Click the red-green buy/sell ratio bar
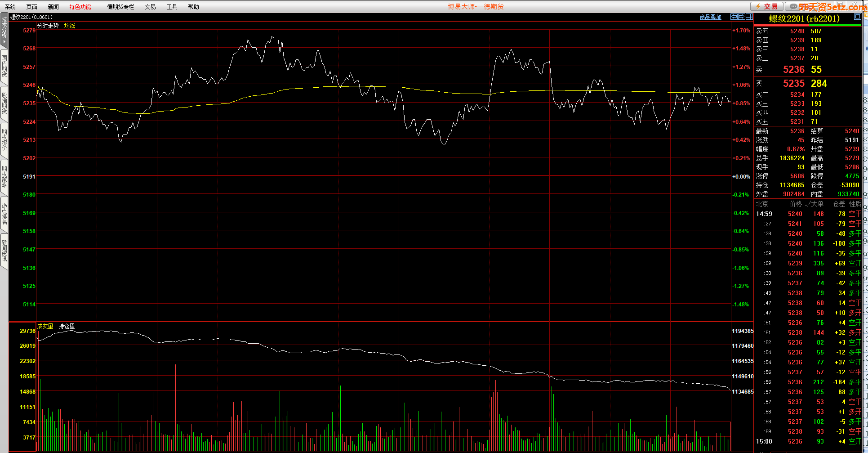868x453 pixels. pyautogui.click(x=808, y=25)
